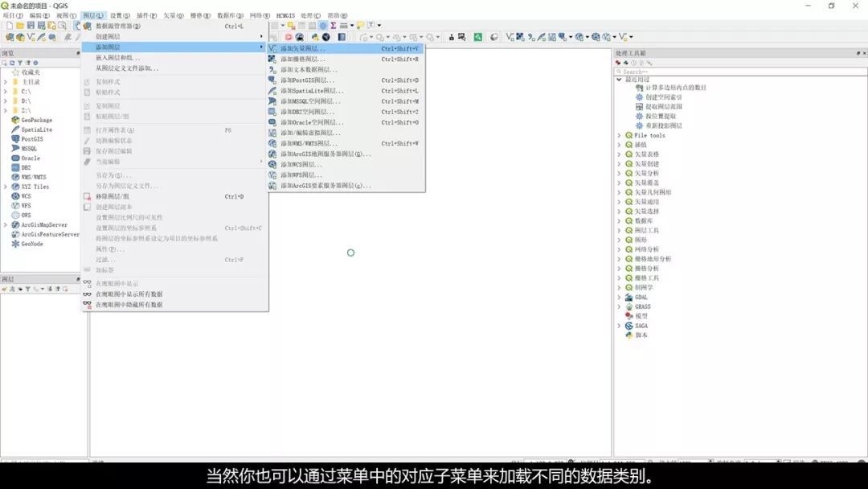Screen dimensions: 868x489
Task: Click 计算多边形内点的数目 algorithm
Action: pos(675,88)
